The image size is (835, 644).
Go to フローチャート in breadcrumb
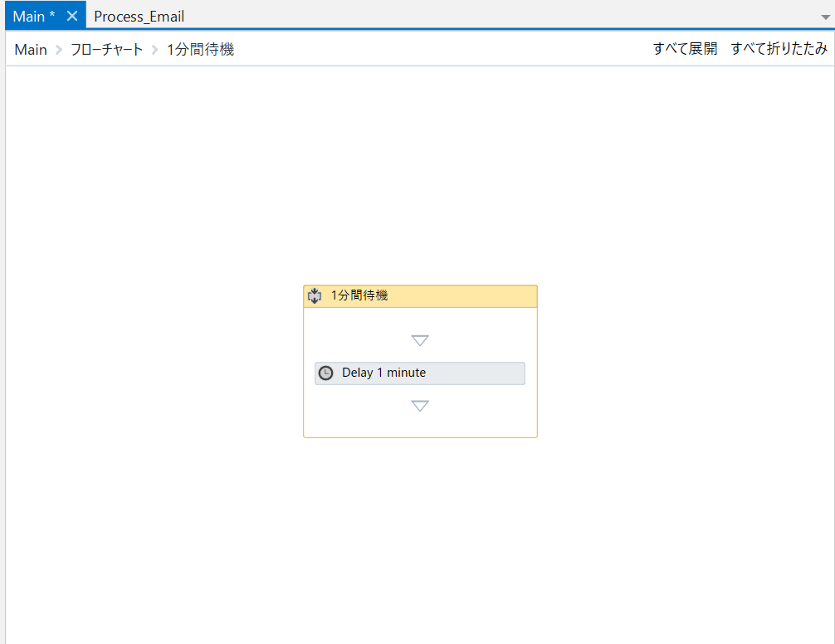tap(106, 50)
